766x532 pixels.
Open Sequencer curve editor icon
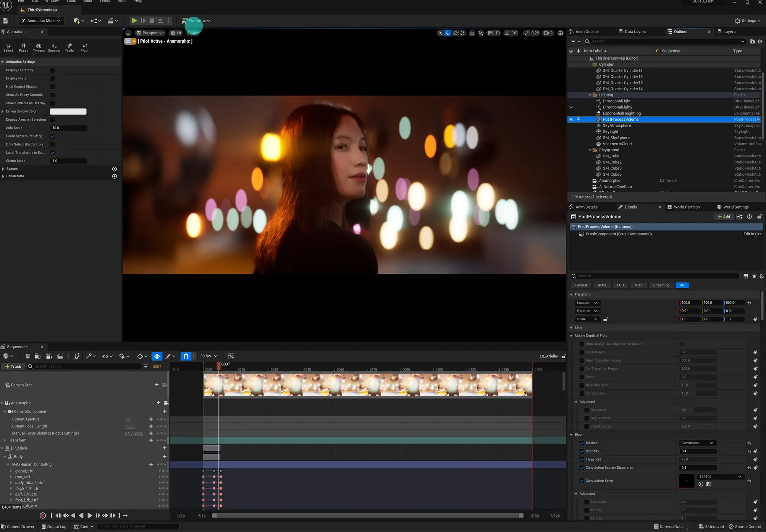click(231, 356)
